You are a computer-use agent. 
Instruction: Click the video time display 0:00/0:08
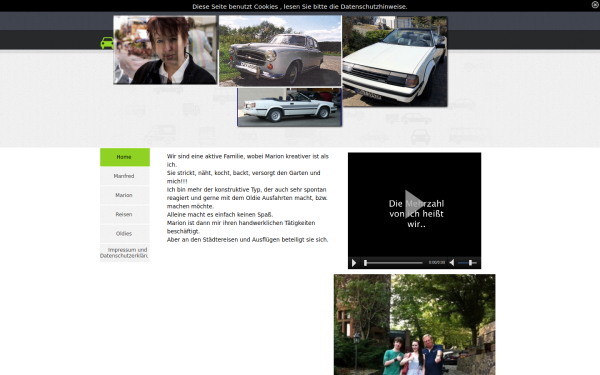coord(437,262)
